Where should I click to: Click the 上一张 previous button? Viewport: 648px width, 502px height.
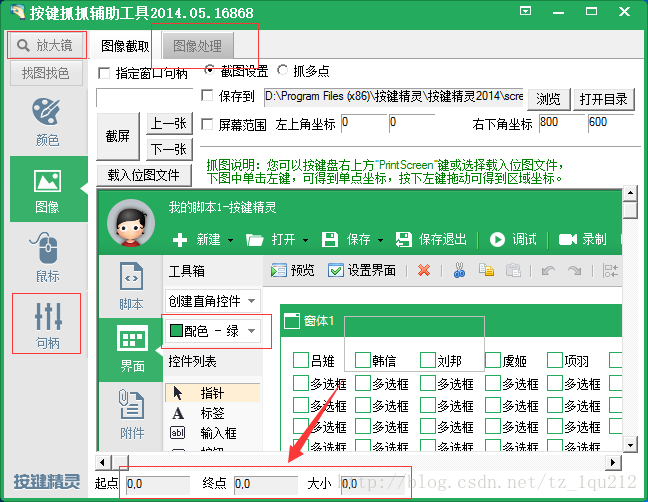(169, 124)
